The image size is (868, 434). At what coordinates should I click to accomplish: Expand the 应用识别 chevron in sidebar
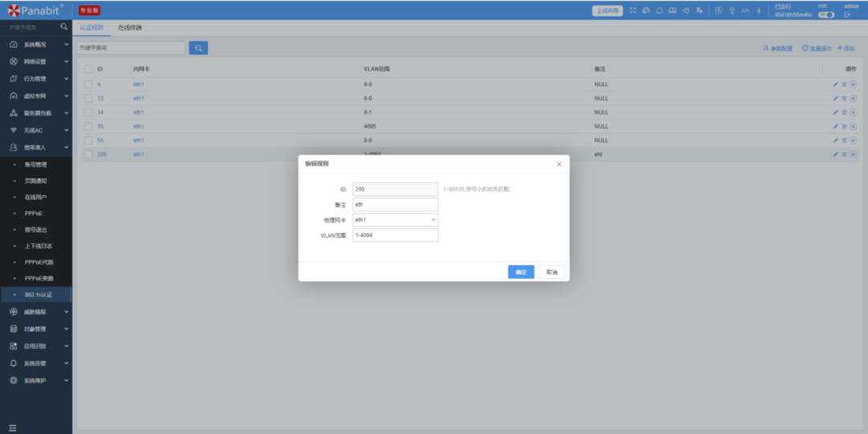coord(67,346)
